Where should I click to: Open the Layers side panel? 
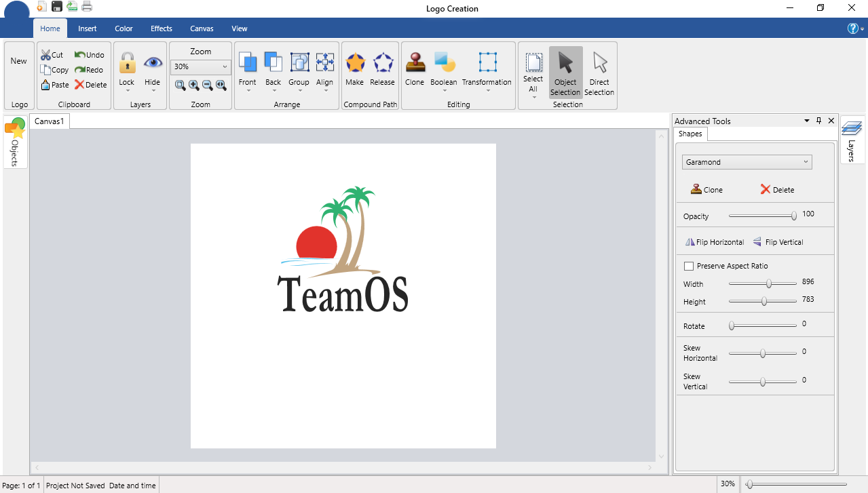coord(852,140)
